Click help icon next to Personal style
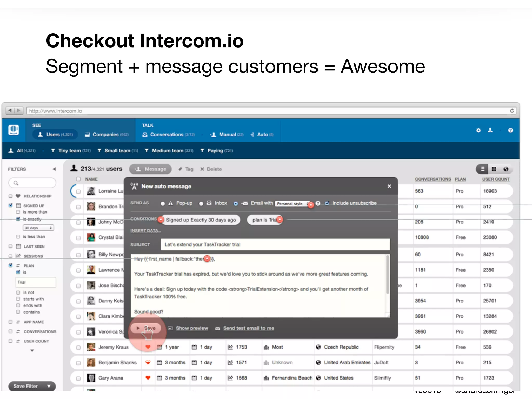This screenshot has height=399, width=532. pos(318,203)
